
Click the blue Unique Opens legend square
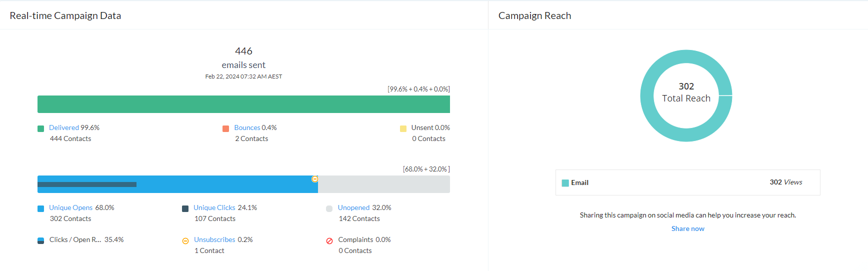pyautogui.click(x=41, y=208)
